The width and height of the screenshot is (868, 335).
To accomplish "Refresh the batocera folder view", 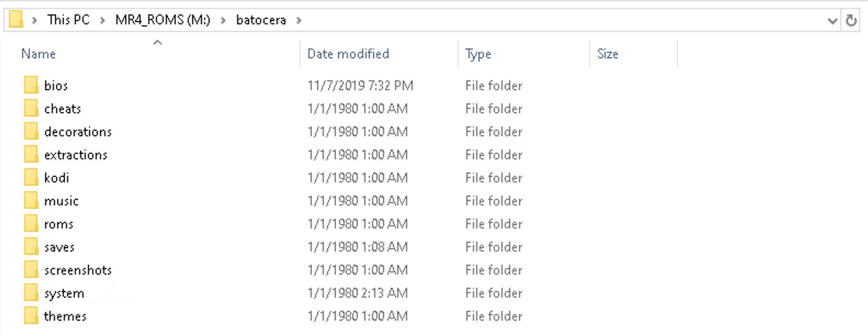I will tap(851, 20).
